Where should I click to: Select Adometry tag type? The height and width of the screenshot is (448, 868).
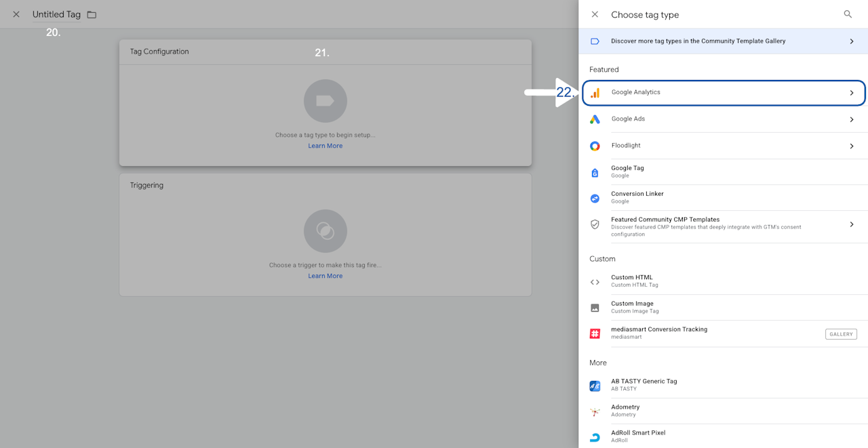pos(723,411)
